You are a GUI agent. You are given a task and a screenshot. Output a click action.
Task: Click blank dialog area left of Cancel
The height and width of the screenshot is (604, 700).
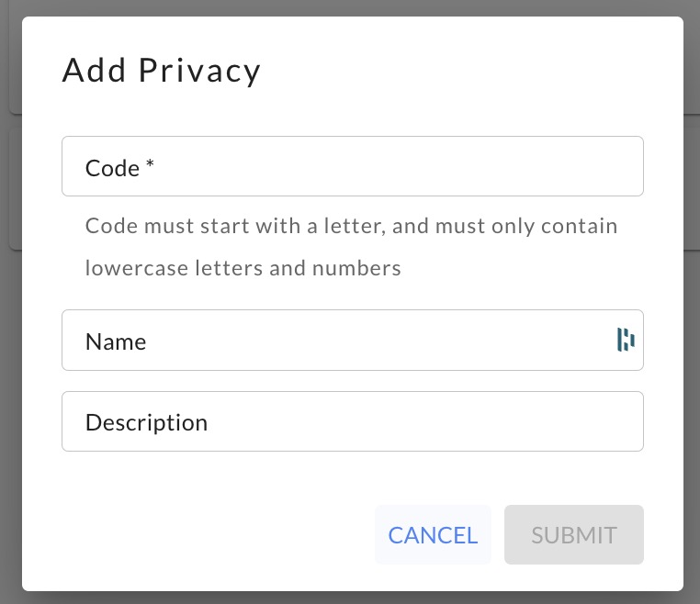click(214, 534)
